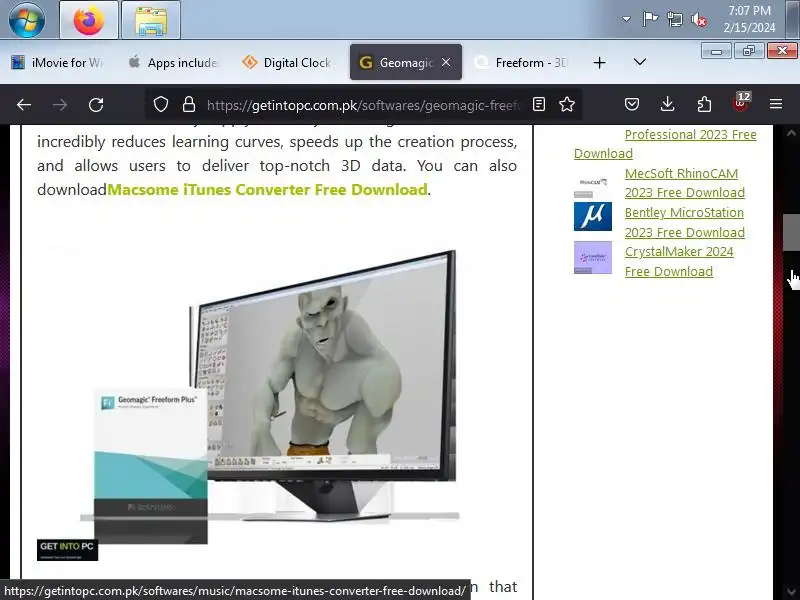800x600 pixels.
Task: Click the scrollbar down arrow
Action: click(x=791, y=591)
